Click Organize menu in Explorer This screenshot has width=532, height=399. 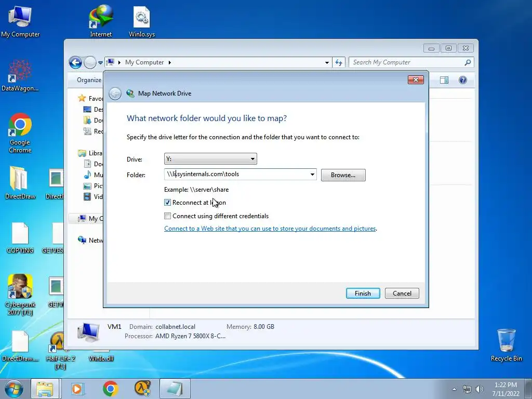[x=89, y=80]
